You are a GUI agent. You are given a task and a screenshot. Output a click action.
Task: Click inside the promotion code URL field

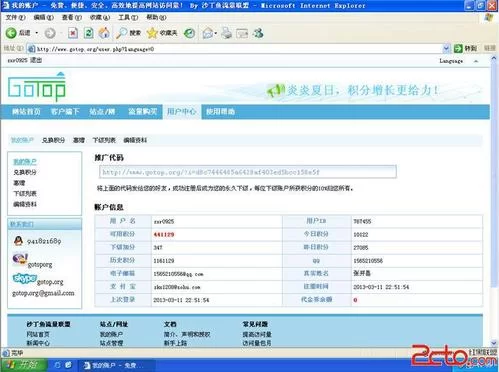coord(248,172)
